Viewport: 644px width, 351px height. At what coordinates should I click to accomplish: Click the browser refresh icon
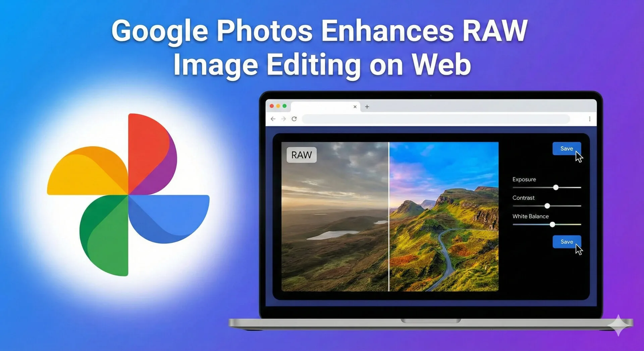coord(294,119)
